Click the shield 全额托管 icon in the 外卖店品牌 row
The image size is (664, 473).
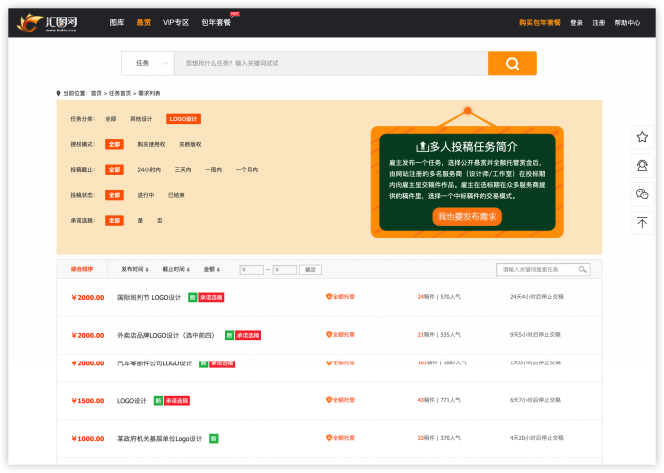pos(329,335)
